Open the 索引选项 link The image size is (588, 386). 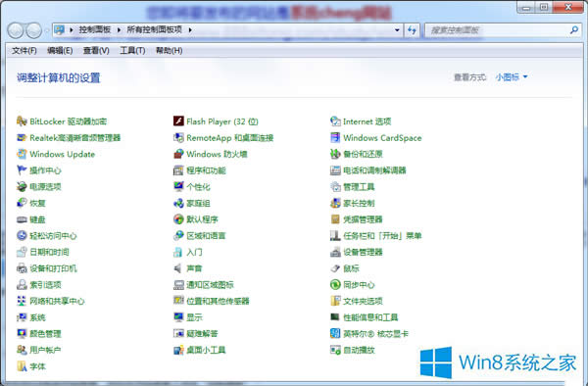click(45, 284)
